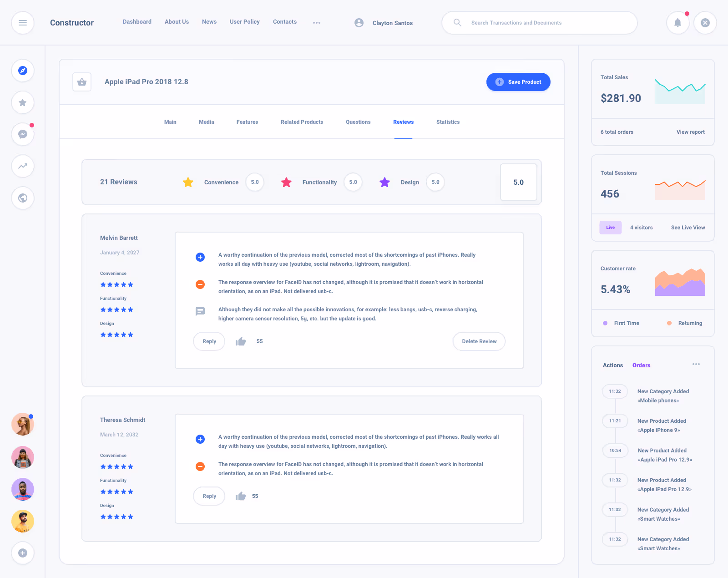Viewport: 728px width, 578px height.
Task: Open the Related Products tab
Action: coord(302,122)
